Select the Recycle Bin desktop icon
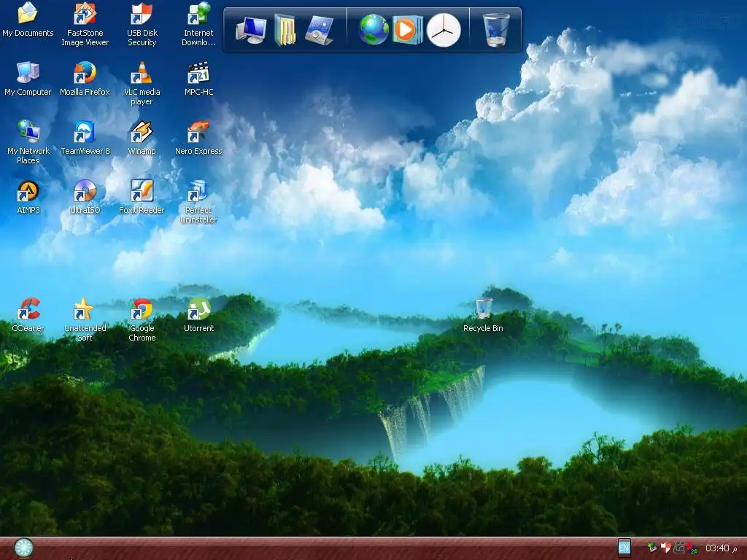 pyautogui.click(x=483, y=316)
